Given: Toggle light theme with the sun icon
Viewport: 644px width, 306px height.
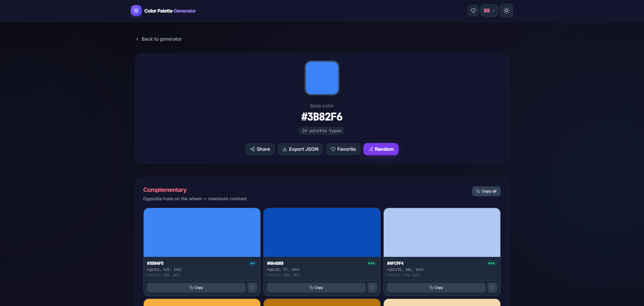Looking at the screenshot, I should (x=506, y=11).
